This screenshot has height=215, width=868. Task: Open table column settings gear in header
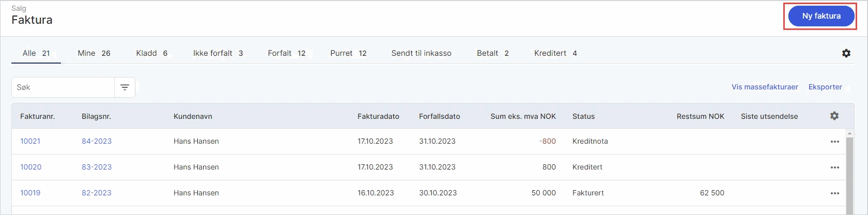(x=834, y=116)
